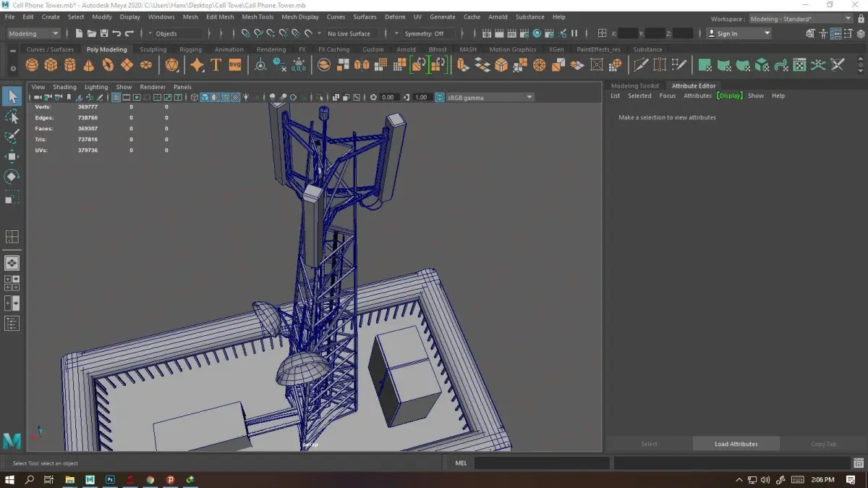868x488 pixels.
Task: Create a Polygon Cylinder from shelf
Action: [69, 65]
